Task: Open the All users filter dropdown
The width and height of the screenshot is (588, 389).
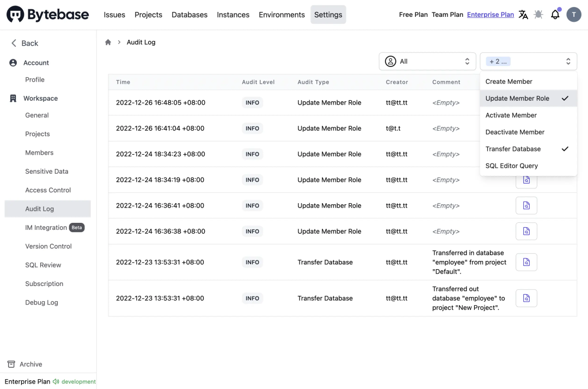Action: [x=427, y=62]
